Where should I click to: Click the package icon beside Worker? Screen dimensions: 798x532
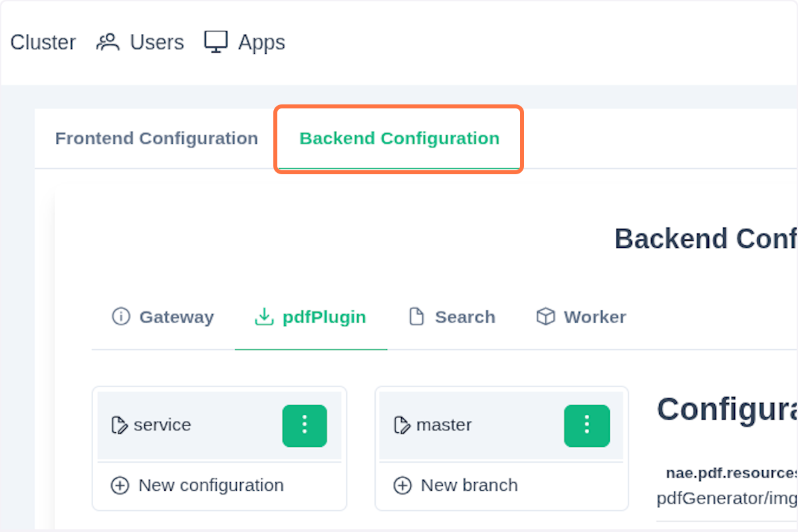[x=545, y=317]
